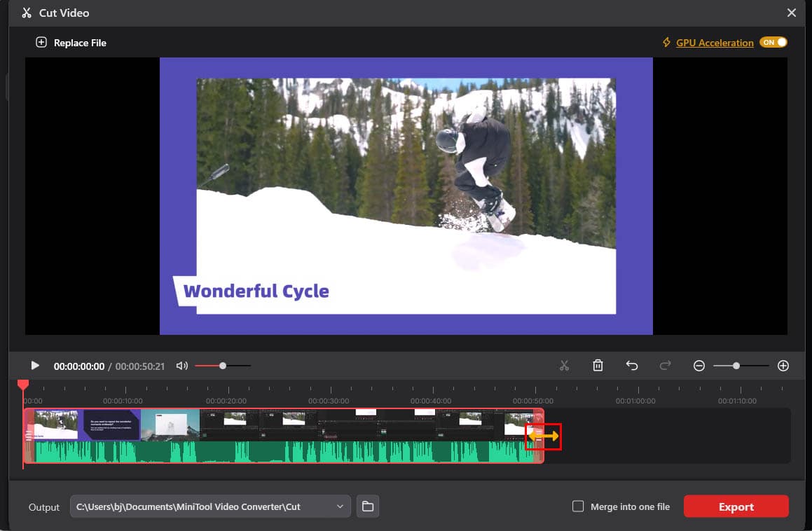This screenshot has width=812, height=531.
Task: Zoom in the timeline with plus icon
Action: (x=783, y=366)
